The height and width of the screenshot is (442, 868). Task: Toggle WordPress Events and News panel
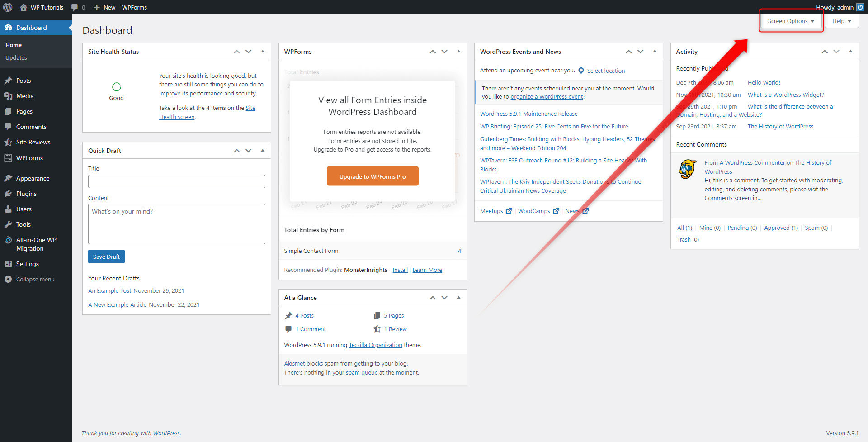pyautogui.click(x=655, y=52)
